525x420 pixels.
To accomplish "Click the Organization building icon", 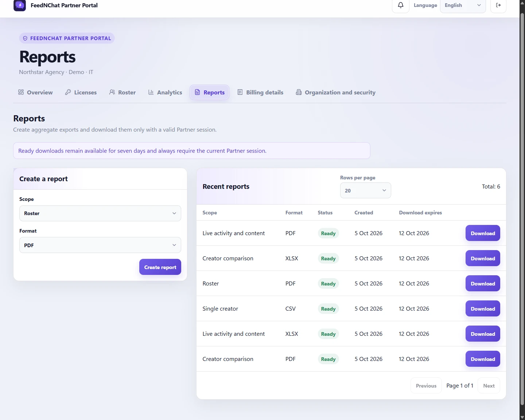I will [x=299, y=92].
